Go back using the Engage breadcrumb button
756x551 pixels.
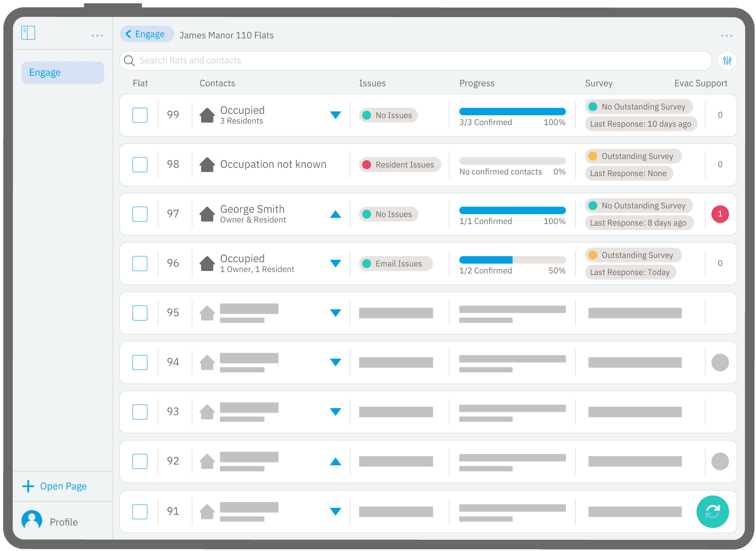click(x=147, y=34)
